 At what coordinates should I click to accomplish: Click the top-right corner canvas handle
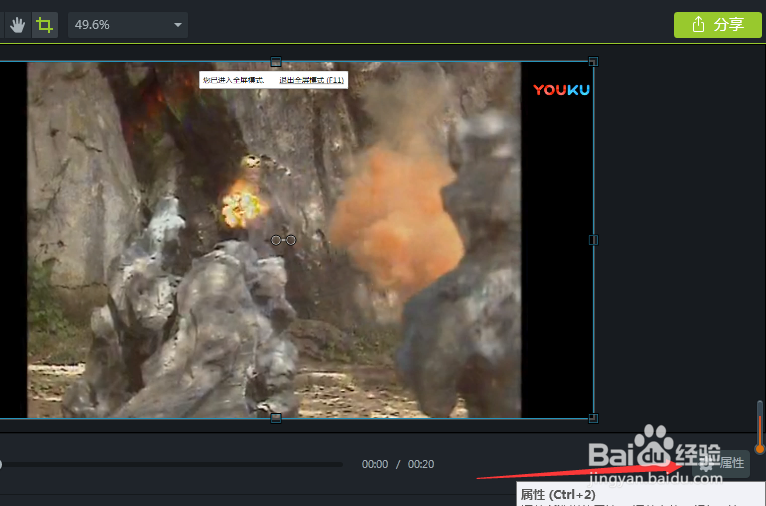click(593, 62)
